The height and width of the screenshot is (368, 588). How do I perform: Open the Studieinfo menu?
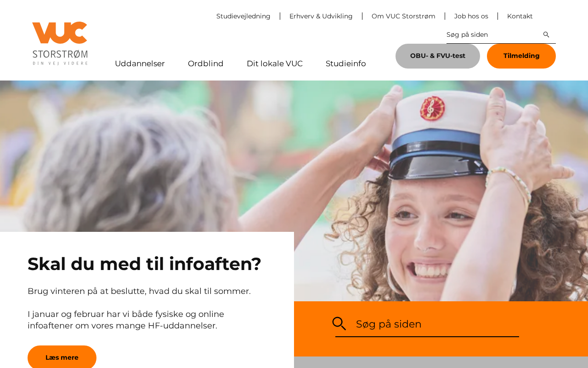pos(346,63)
